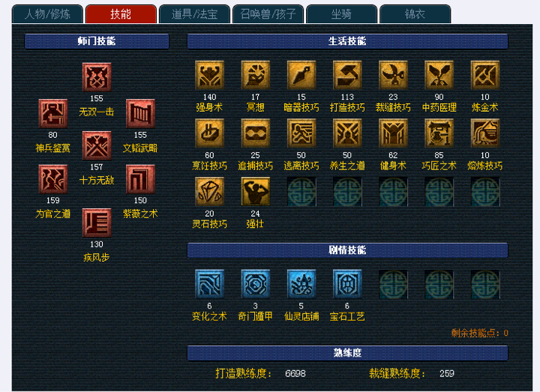Open the 召唤兽/孩子 tab
Viewport: 540px width, 392px height.
coord(268,14)
